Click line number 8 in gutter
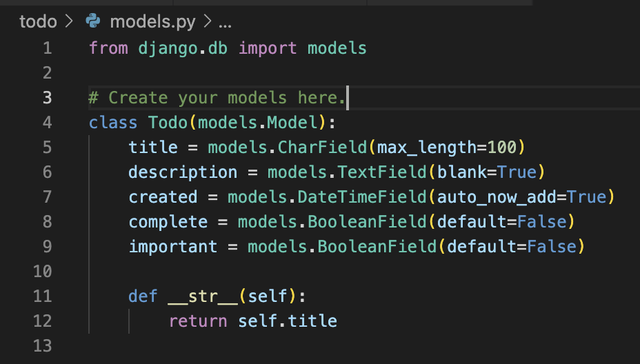640x364 pixels. [48, 222]
